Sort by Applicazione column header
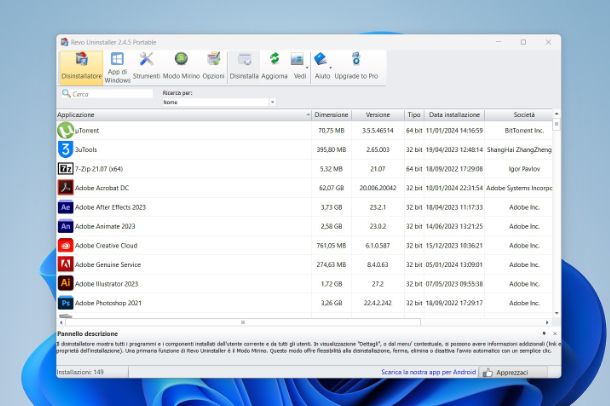Screen dimensions: 610x406 (184, 115)
